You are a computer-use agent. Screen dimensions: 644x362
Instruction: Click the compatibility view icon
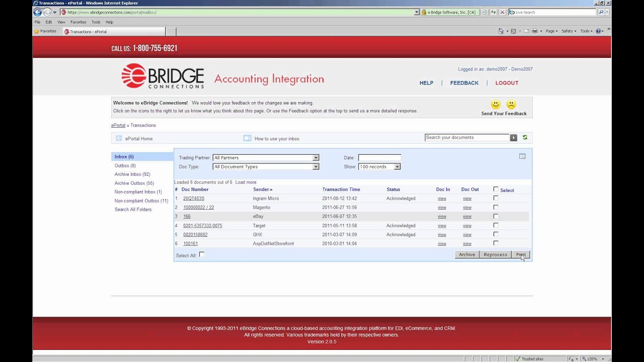point(484,12)
